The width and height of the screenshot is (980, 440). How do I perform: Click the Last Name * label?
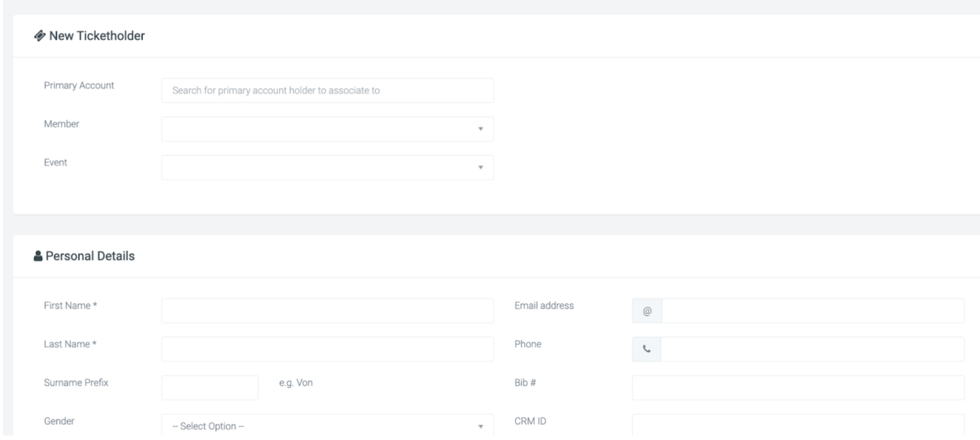[x=70, y=344]
